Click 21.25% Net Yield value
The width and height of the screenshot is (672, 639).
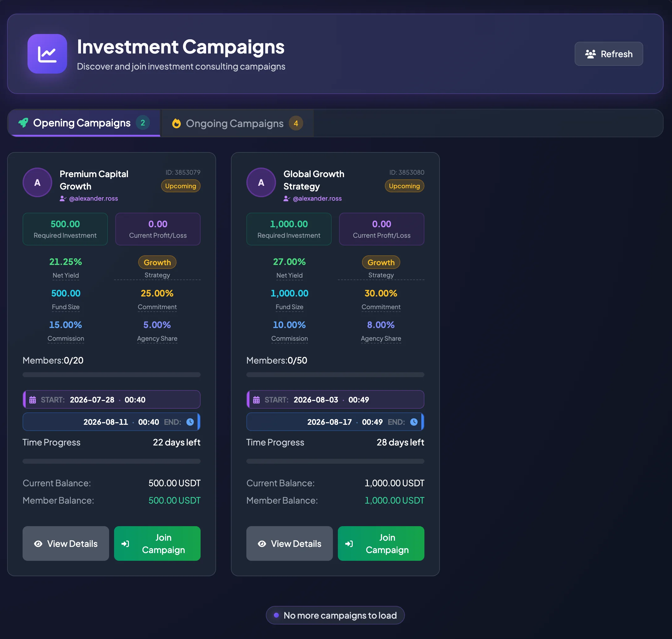point(66,262)
